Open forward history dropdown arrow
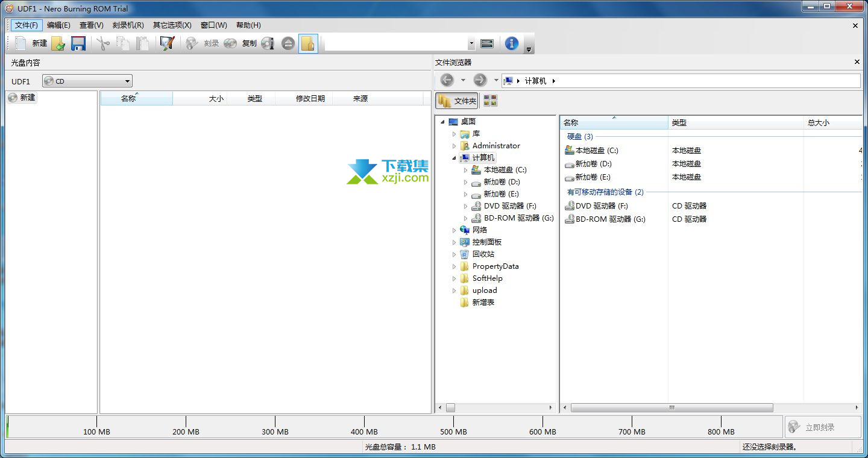868x458 pixels. coord(496,80)
